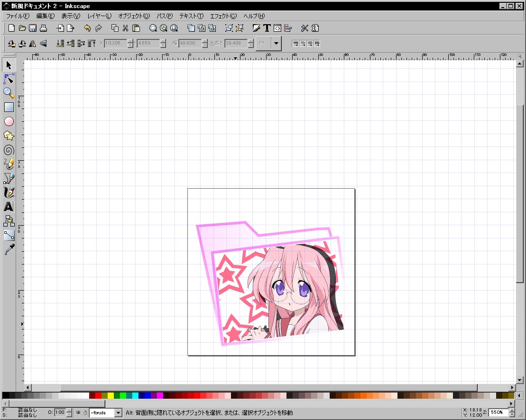The height and width of the screenshot is (420, 526).
Task: Select the Connector tool
Action: 9,221
